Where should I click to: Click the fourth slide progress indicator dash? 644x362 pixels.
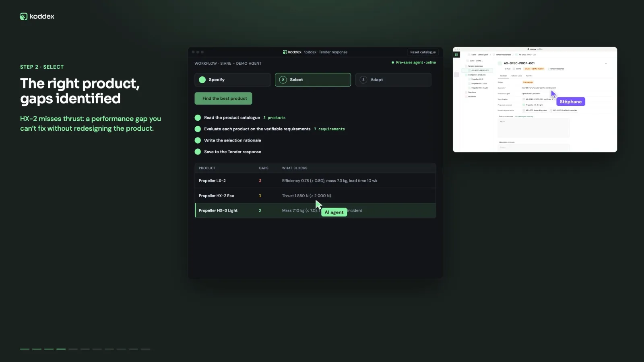pos(61,349)
